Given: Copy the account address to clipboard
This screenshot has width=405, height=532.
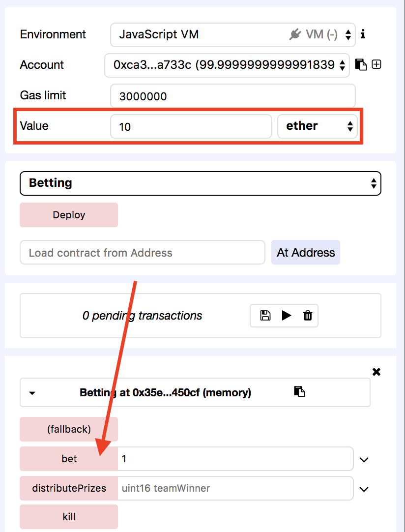Looking at the screenshot, I should [x=361, y=64].
